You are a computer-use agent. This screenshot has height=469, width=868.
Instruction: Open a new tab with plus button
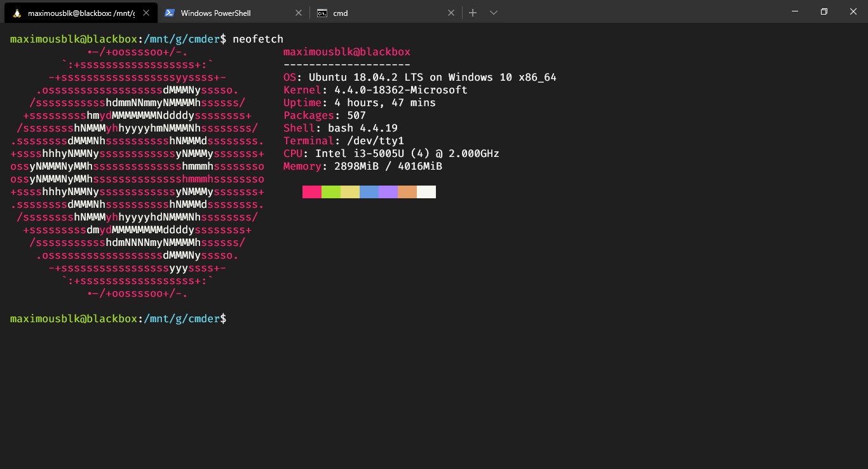(473, 13)
